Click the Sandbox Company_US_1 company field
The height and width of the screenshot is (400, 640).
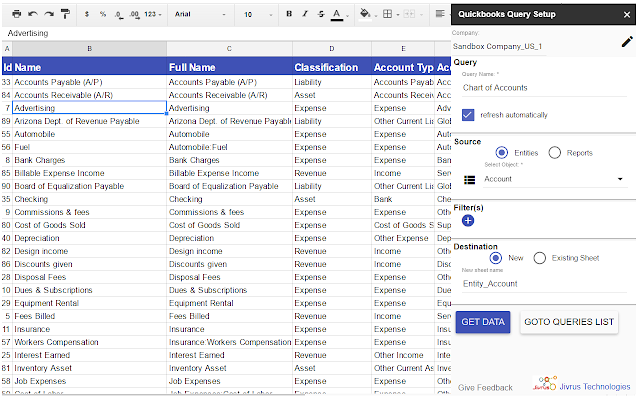coord(499,47)
